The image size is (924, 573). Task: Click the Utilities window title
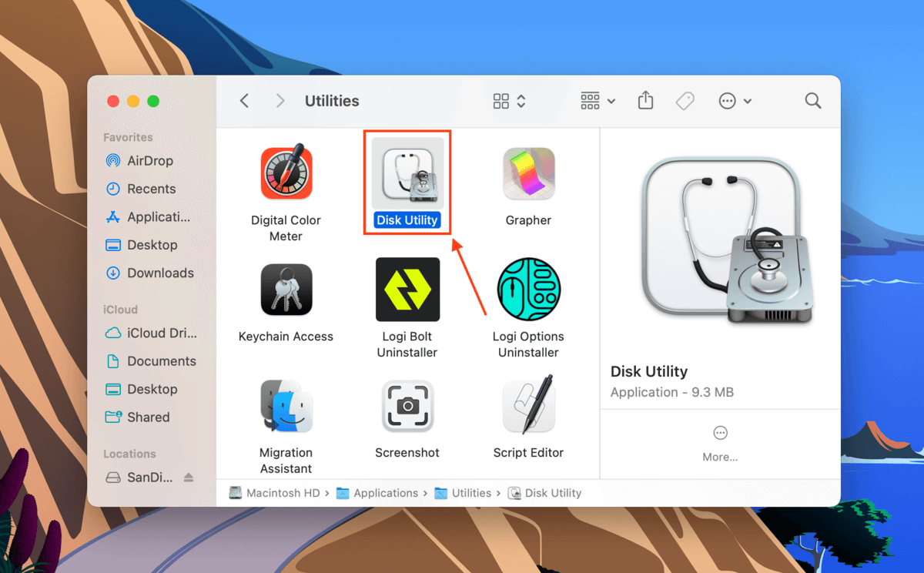tap(332, 101)
